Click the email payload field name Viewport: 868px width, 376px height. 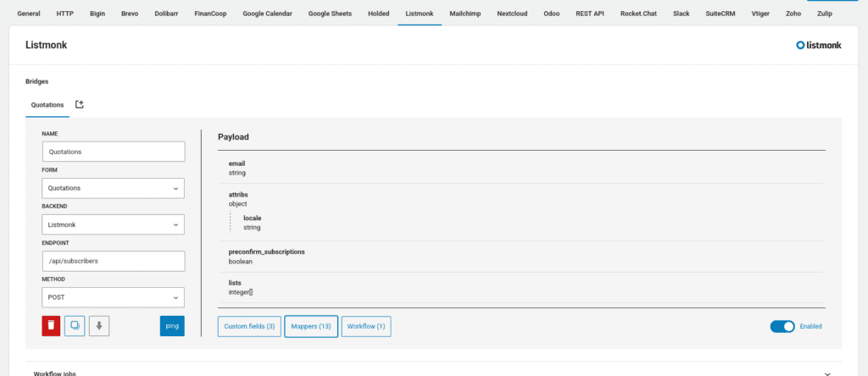coord(236,163)
